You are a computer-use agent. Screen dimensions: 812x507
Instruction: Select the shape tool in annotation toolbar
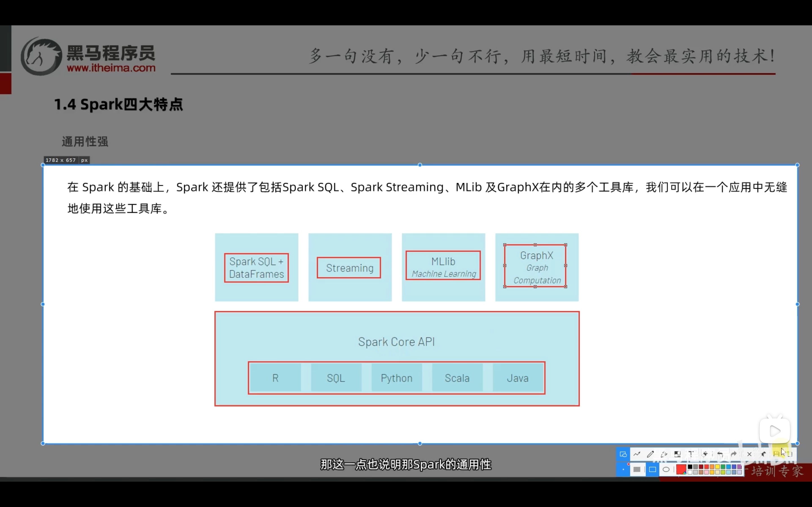623,454
